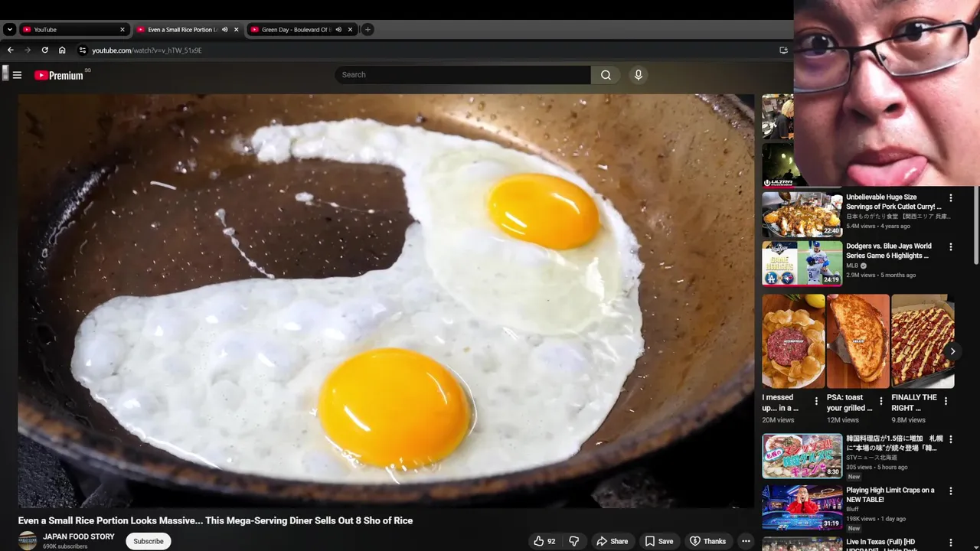Send Thanks to the creator
The height and width of the screenshot is (551, 980).
[707, 541]
